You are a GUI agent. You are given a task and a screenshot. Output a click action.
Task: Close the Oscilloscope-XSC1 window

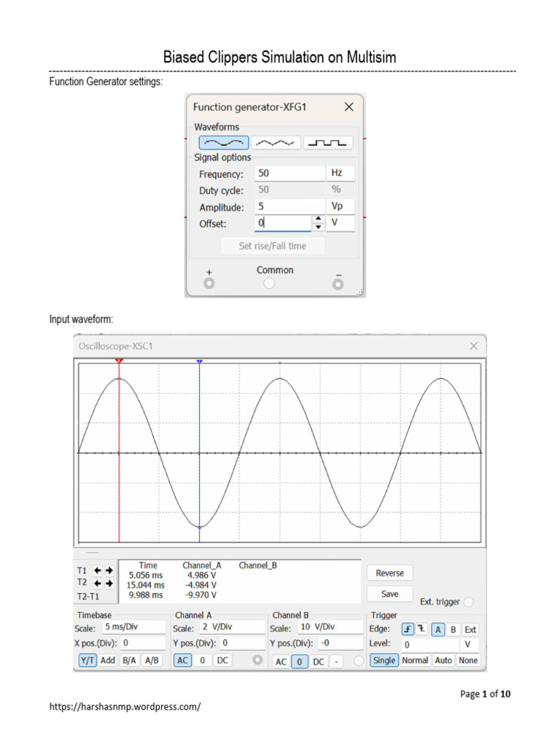474,346
